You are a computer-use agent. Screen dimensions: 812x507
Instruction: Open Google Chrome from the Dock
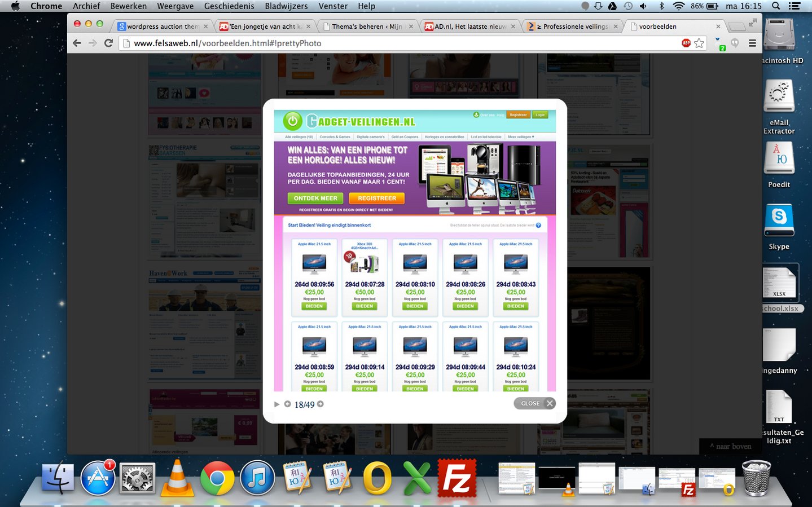(x=217, y=478)
